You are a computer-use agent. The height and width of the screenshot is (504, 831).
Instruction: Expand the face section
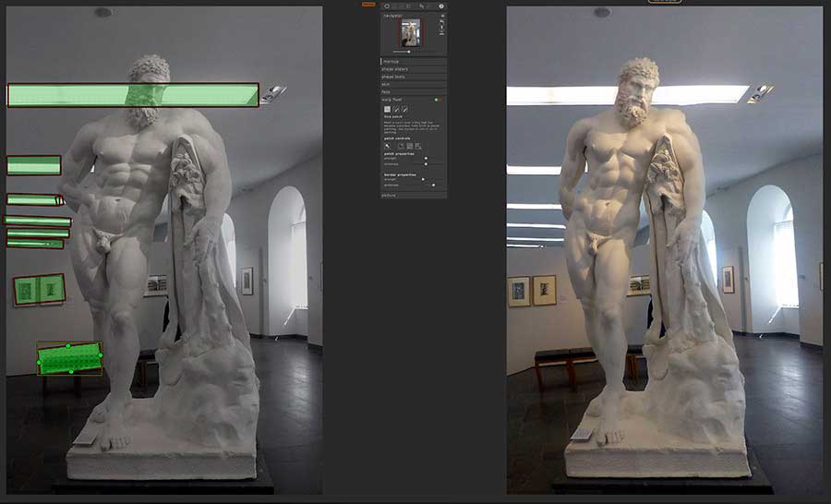tap(413, 91)
